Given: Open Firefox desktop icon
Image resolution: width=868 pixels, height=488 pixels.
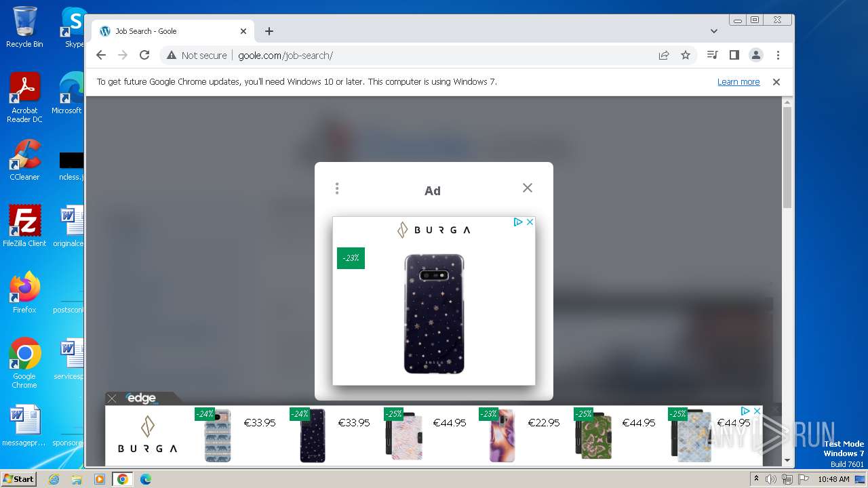Looking at the screenshot, I should pyautogui.click(x=24, y=293).
